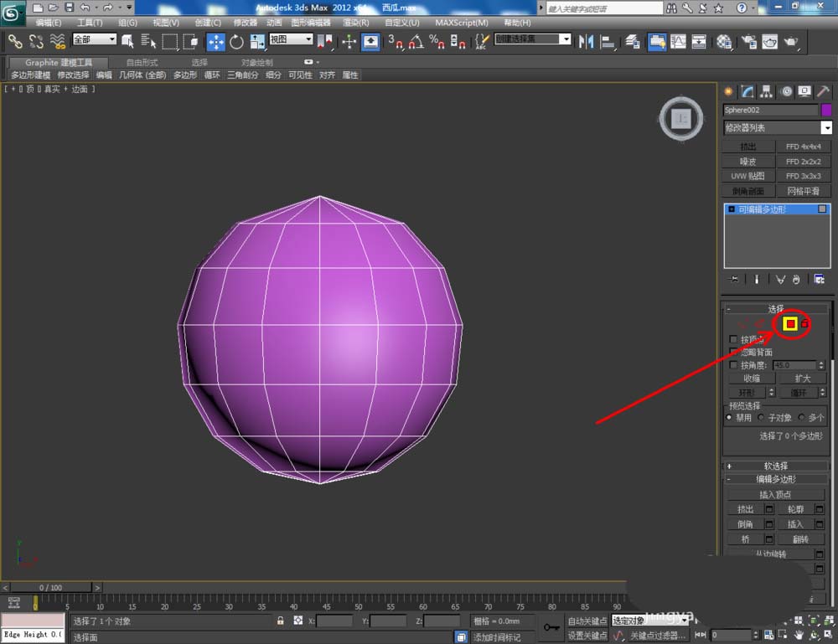Click the ViewCube in the viewport

click(x=680, y=119)
